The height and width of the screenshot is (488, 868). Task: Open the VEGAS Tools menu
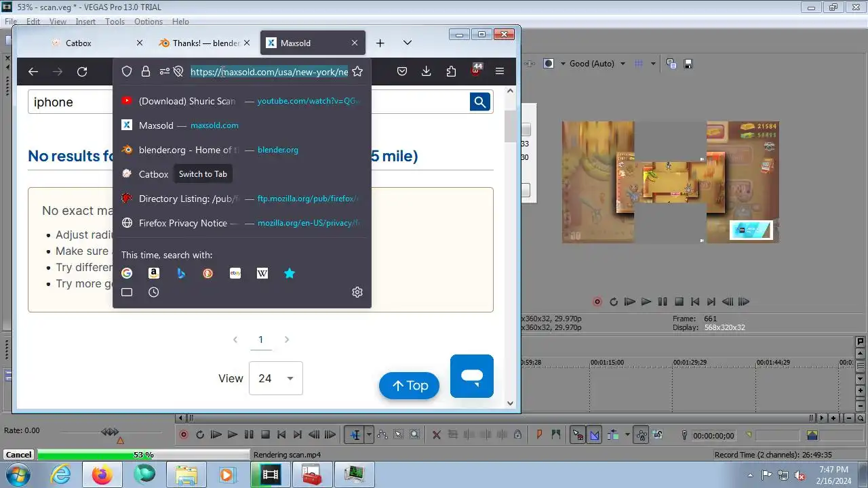click(115, 22)
